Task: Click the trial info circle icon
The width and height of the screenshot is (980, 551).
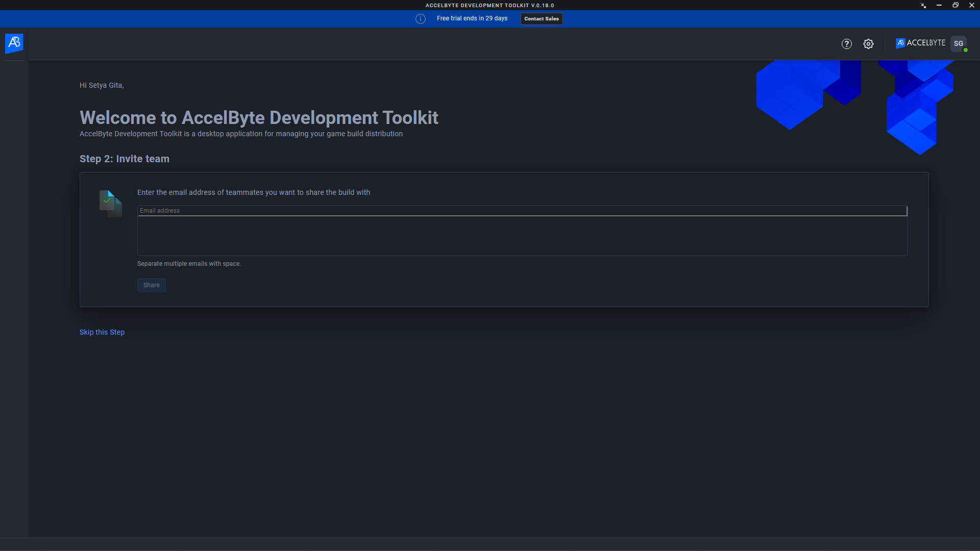Action: tap(421, 19)
